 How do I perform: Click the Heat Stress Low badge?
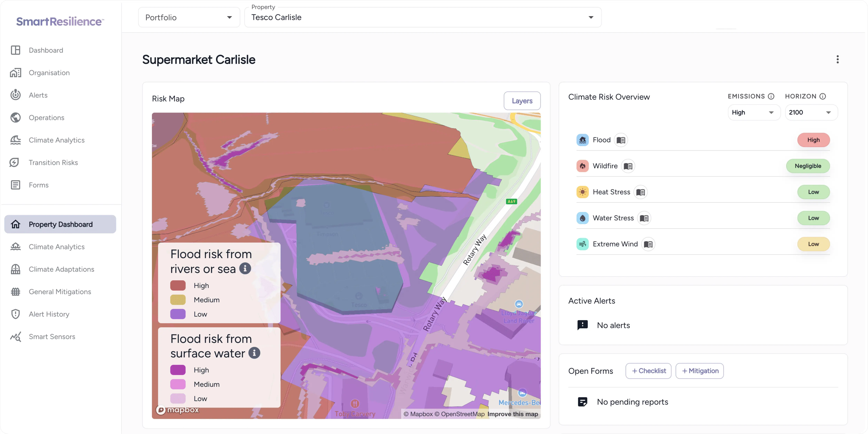(x=813, y=192)
